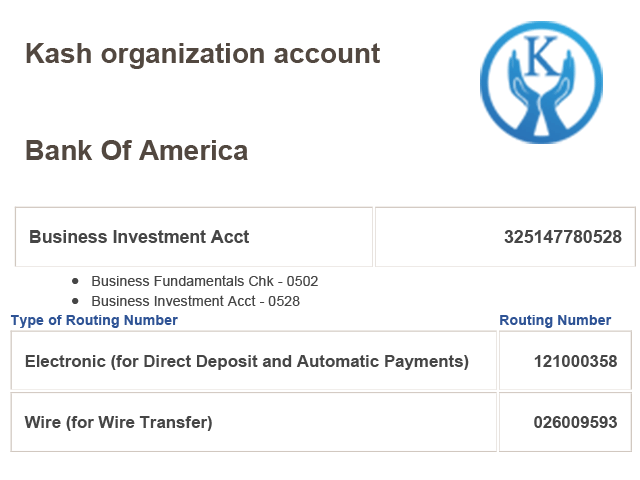Image resolution: width=640 pixels, height=480 pixels.
Task: Select the Electronic direct deposit row label
Action: tap(247, 362)
